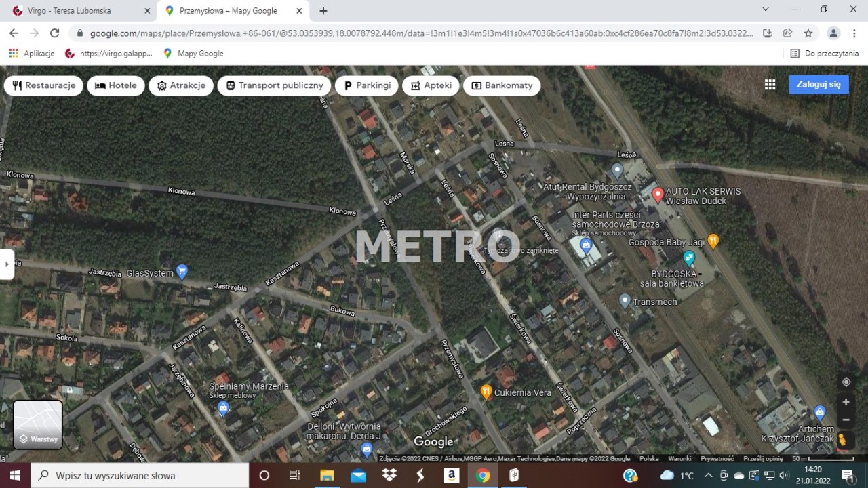Open the Mapy Google bookmark
Screen dimensions: 868x488
193,53
